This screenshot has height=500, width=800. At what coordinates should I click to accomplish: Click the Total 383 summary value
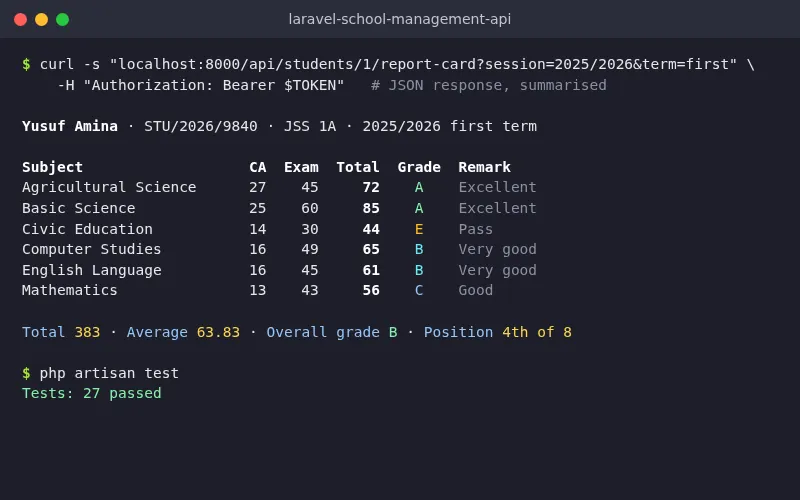[x=61, y=332]
